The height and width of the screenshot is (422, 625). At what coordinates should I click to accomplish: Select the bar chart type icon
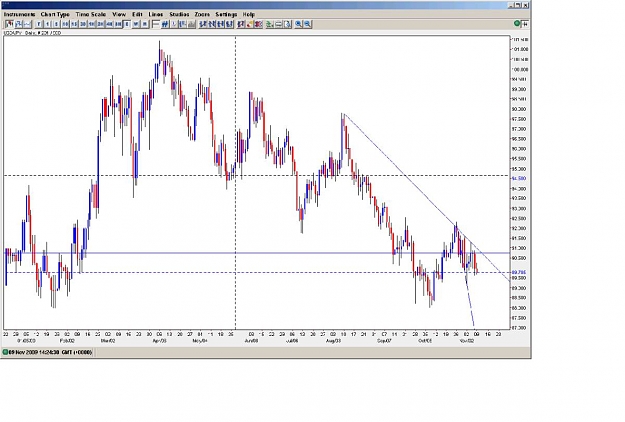pos(18,24)
